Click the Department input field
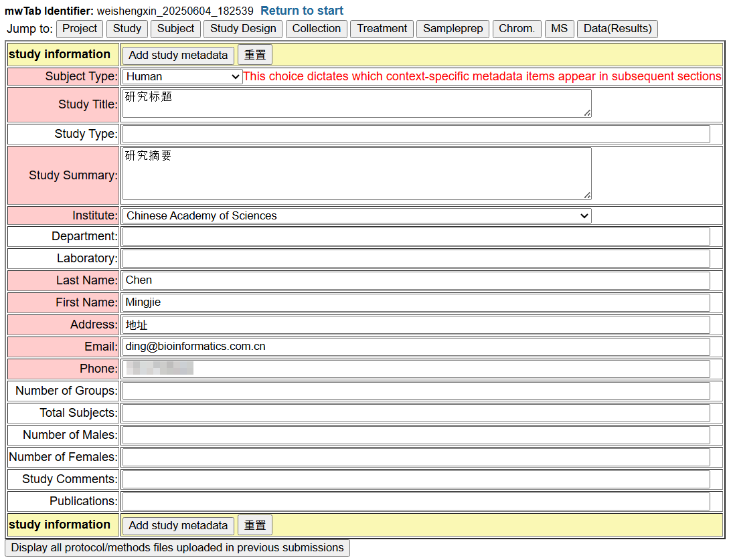Screen dimensions: 729x560 point(415,236)
